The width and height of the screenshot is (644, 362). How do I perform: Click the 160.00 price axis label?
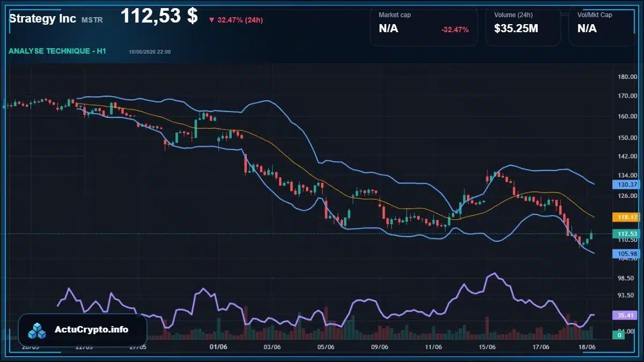coord(627,116)
